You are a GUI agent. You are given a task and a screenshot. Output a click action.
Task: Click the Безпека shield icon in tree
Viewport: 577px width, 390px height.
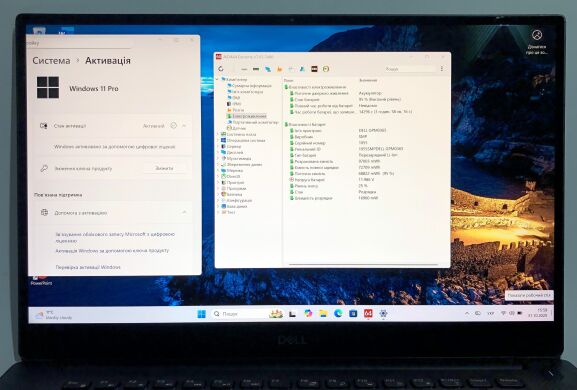tap(223, 194)
